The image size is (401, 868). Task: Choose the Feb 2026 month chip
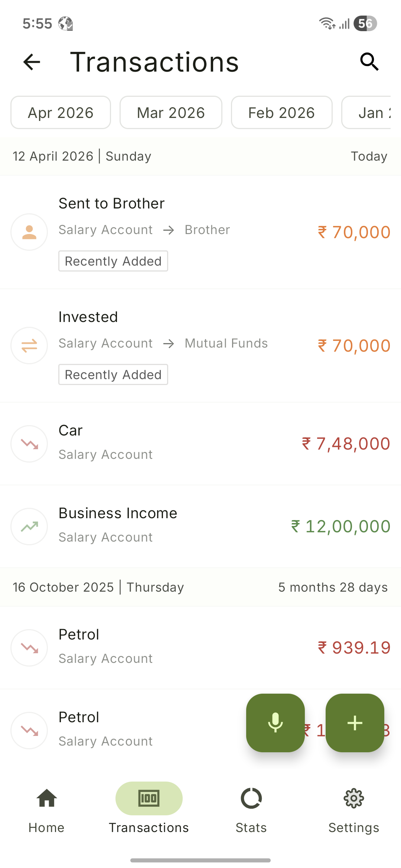tap(281, 113)
